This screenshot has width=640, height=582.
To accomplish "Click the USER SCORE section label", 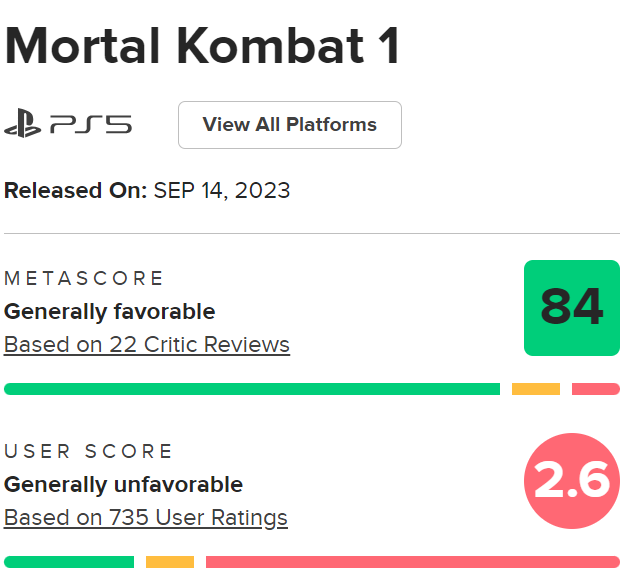I will pyautogui.click(x=89, y=452).
